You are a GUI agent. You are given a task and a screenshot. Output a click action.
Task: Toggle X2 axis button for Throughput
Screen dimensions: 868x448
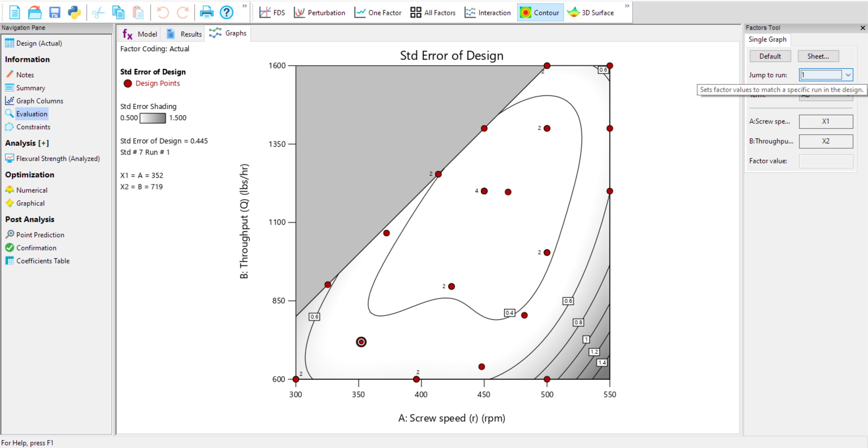(826, 141)
